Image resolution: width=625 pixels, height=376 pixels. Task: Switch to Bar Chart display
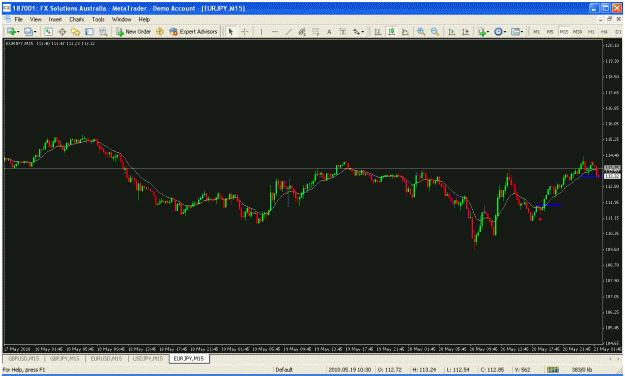(x=377, y=31)
